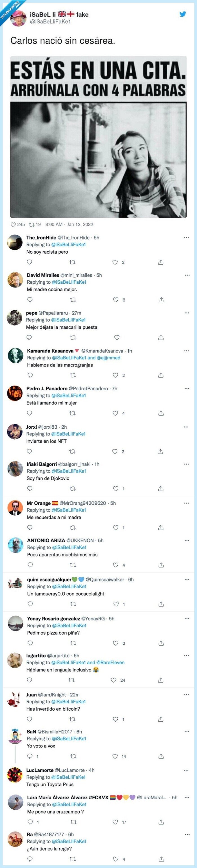This screenshot has width=197, height=868.
Task: Like lagartito's reply with 24 likes
Action: [x=114, y=680]
